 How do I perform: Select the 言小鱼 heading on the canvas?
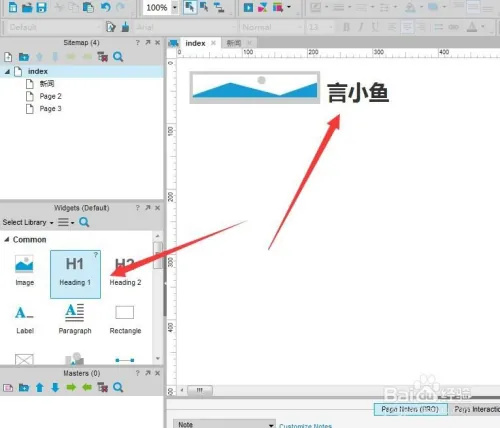click(358, 93)
